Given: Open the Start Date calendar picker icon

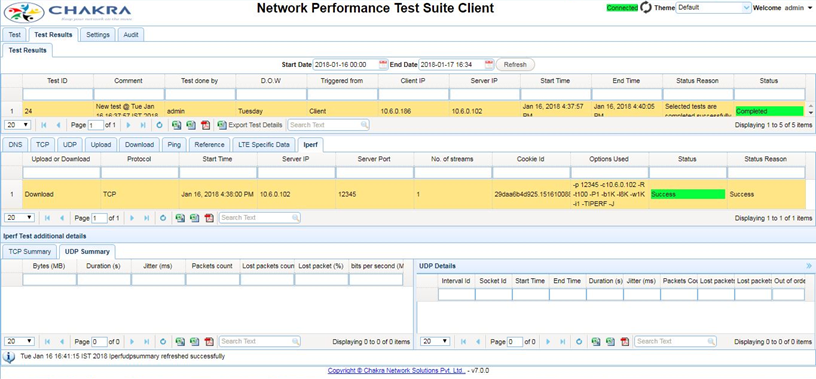Looking at the screenshot, I should (x=383, y=65).
